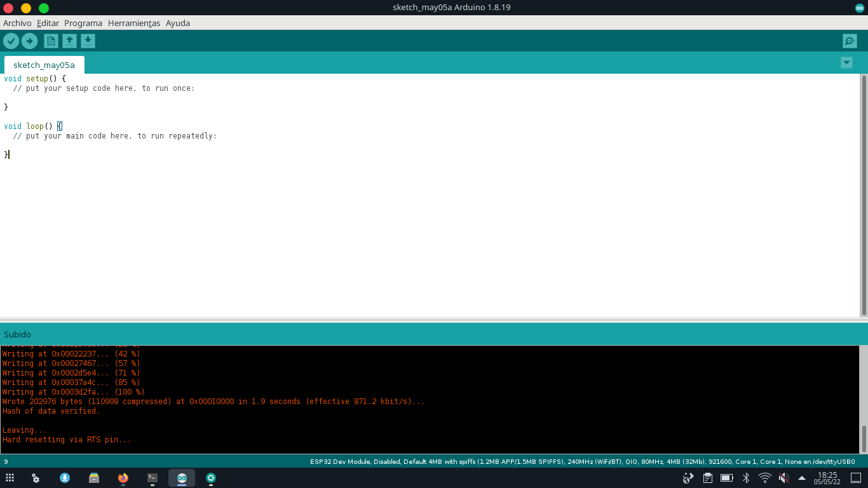The image size is (868, 488).
Task: Click the line number 9 in status bar
Action: [x=6, y=461]
